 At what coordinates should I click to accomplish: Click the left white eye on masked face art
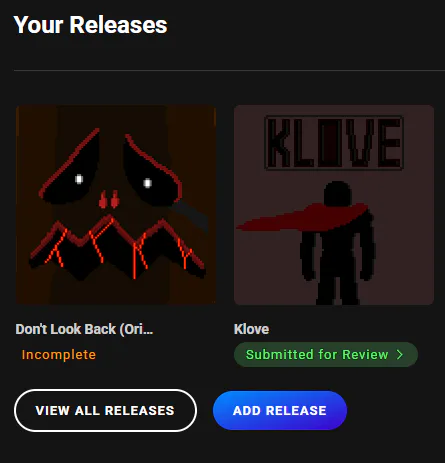pos(79,179)
